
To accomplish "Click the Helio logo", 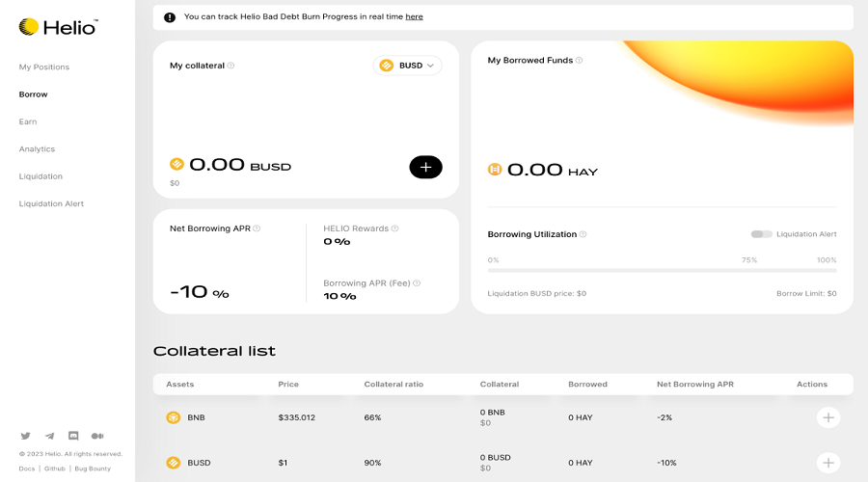I will point(58,27).
